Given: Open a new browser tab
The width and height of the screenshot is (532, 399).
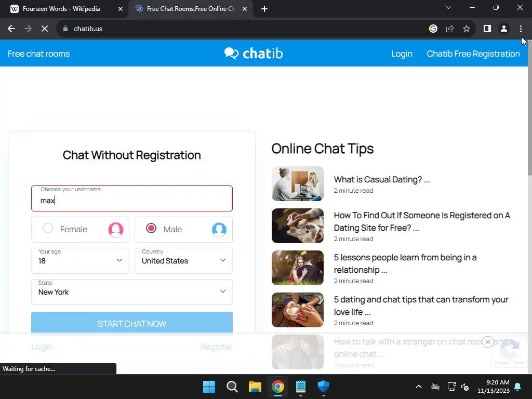Looking at the screenshot, I should coord(264,9).
